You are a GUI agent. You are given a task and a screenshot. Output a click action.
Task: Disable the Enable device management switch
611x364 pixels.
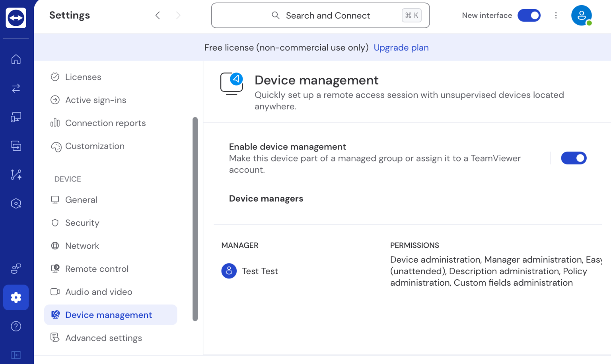574,158
